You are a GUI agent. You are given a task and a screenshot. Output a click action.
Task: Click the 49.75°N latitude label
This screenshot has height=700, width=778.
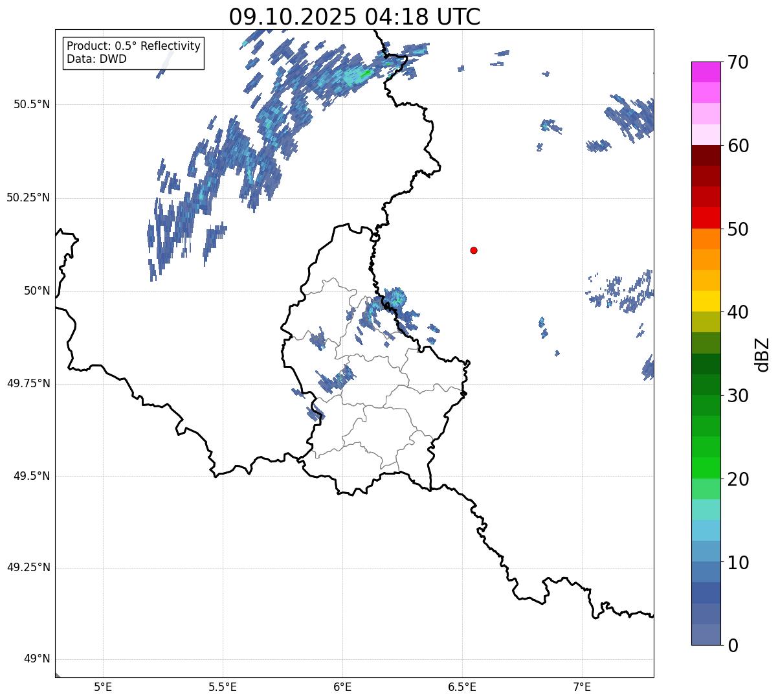coord(28,383)
